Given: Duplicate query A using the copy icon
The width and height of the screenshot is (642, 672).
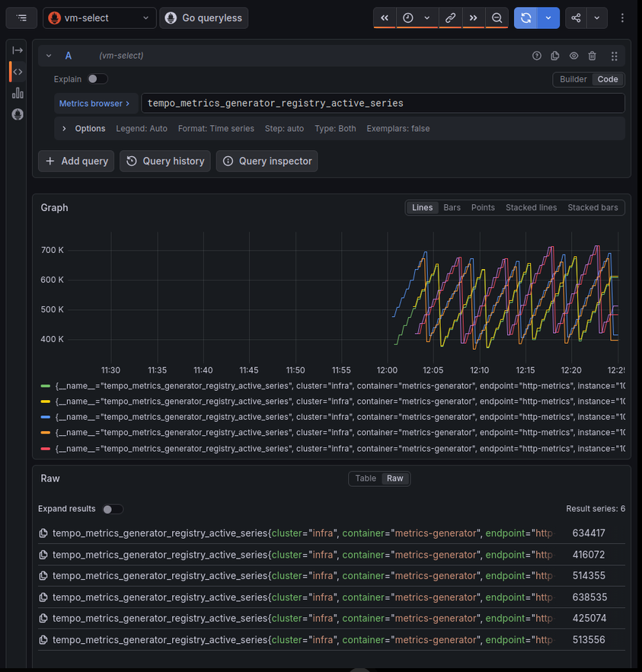Looking at the screenshot, I should (x=555, y=56).
